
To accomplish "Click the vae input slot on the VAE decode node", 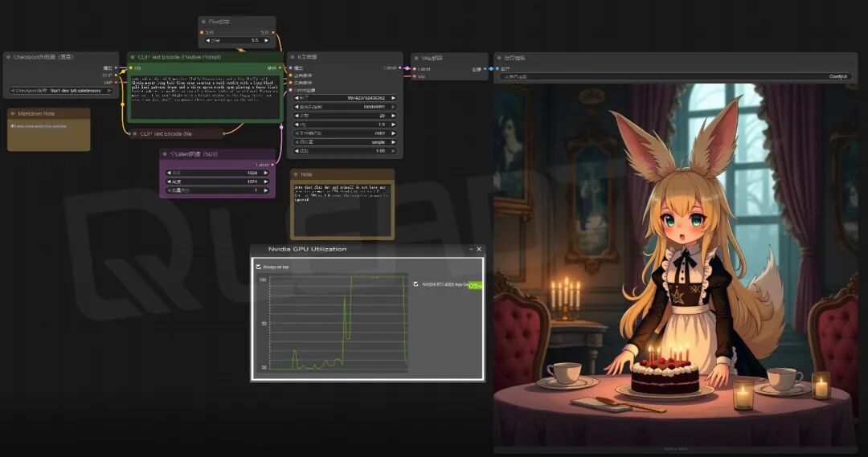I will point(414,76).
